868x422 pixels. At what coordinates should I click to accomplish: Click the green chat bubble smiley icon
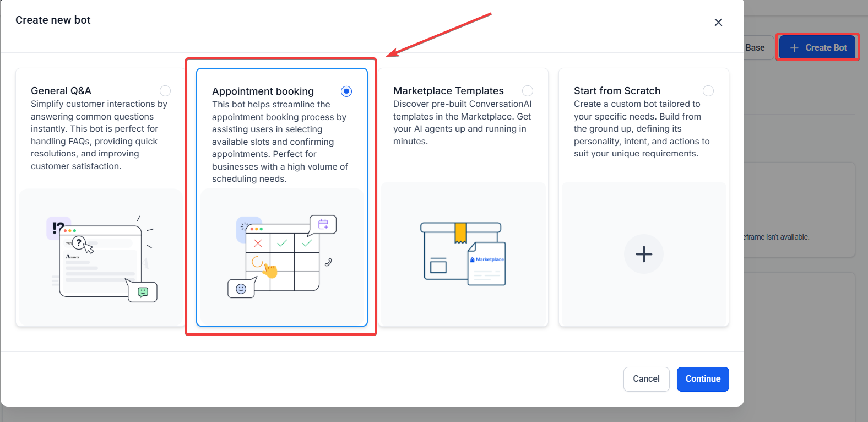pos(143,292)
